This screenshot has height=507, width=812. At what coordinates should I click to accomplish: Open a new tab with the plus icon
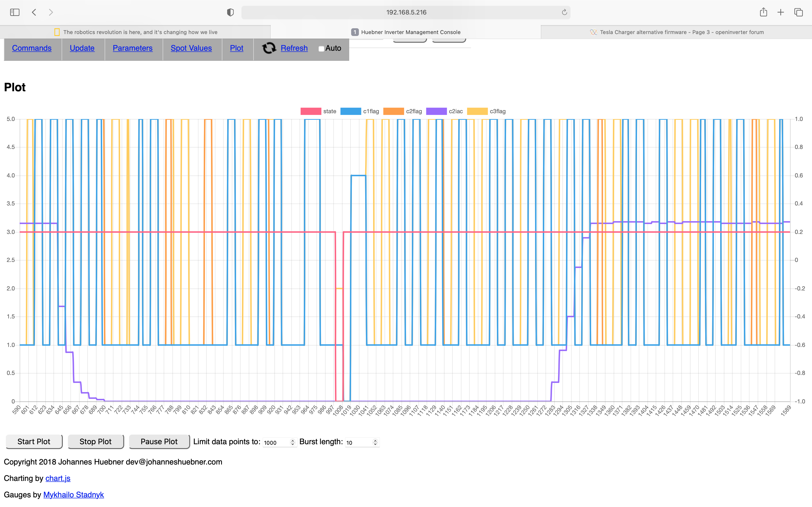coord(781,12)
